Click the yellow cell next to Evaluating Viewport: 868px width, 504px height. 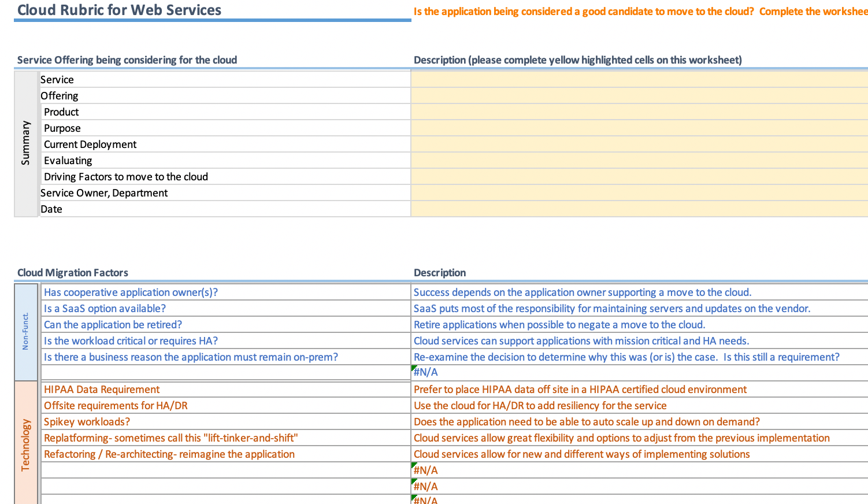639,161
